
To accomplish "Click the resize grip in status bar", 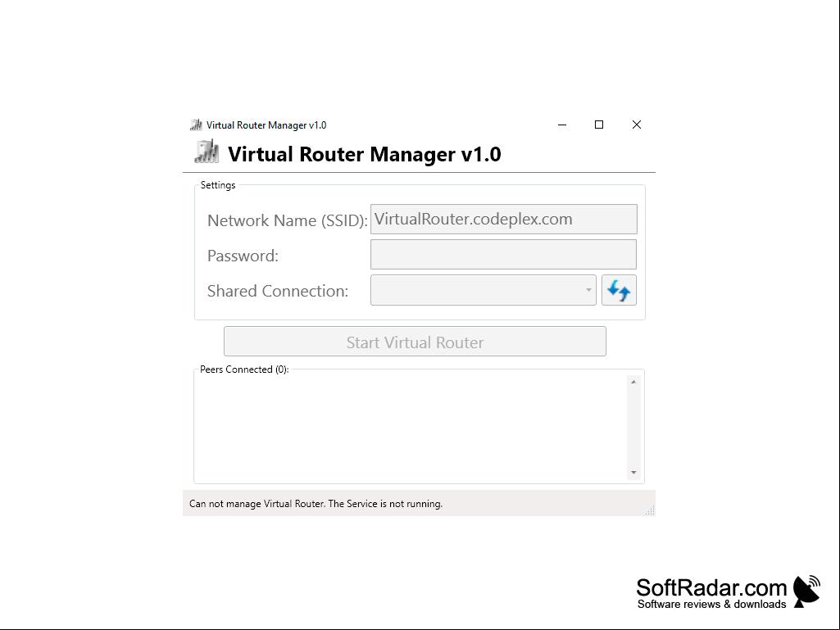I will coord(650,510).
